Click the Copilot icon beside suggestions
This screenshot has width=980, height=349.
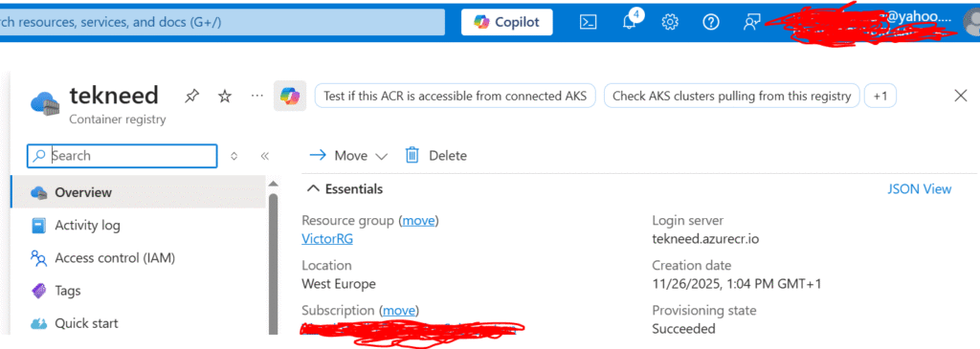(290, 97)
